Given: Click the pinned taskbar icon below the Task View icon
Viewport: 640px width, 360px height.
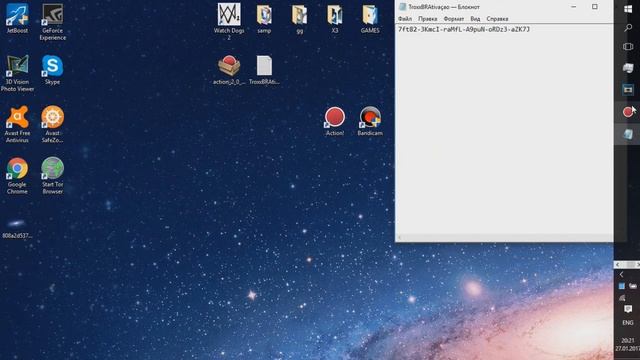Looking at the screenshot, I should click(628, 68).
